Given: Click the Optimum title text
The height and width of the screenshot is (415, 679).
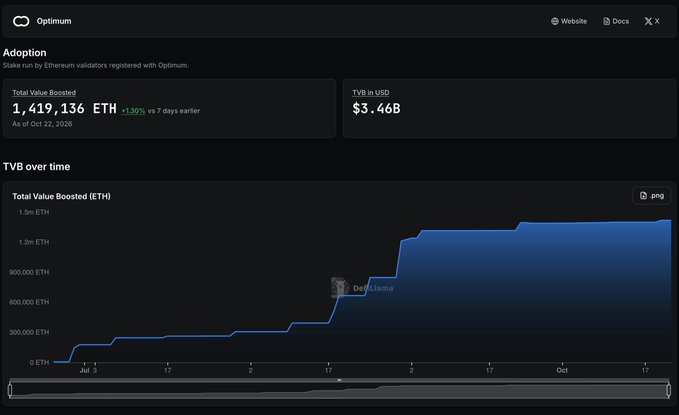Looking at the screenshot, I should coord(54,21).
